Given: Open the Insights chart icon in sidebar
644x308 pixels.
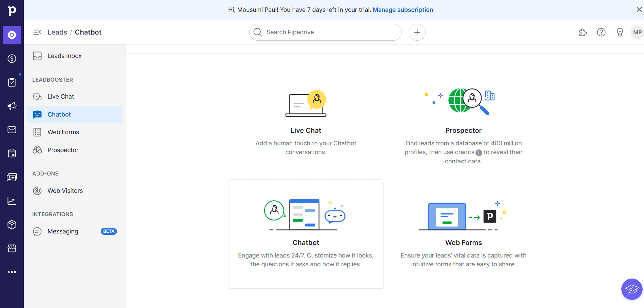Looking at the screenshot, I should click(x=12, y=201).
